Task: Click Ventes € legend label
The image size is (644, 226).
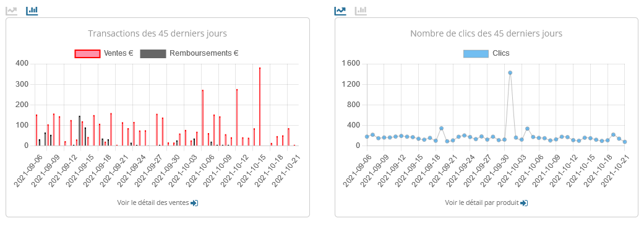Action: pyautogui.click(x=119, y=53)
